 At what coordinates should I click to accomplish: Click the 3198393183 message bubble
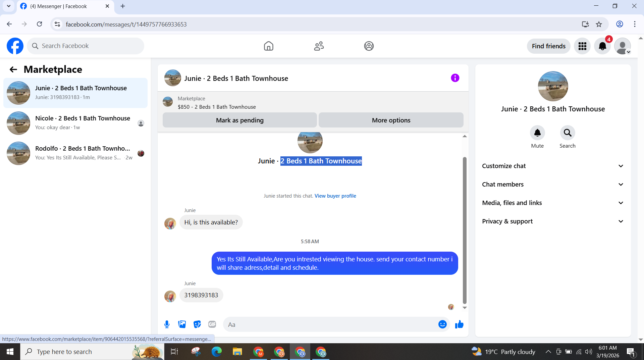pyautogui.click(x=201, y=295)
